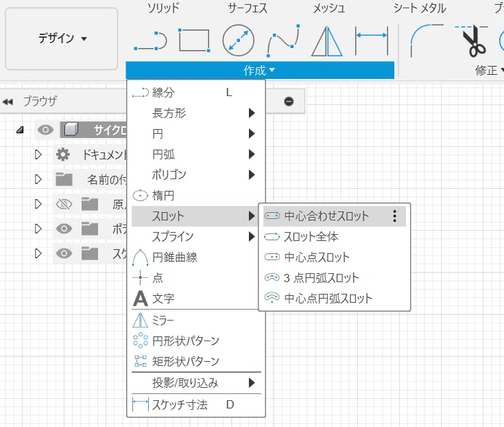Open 円弧 arc submenu
This screenshot has height=427, width=504.
click(196, 154)
